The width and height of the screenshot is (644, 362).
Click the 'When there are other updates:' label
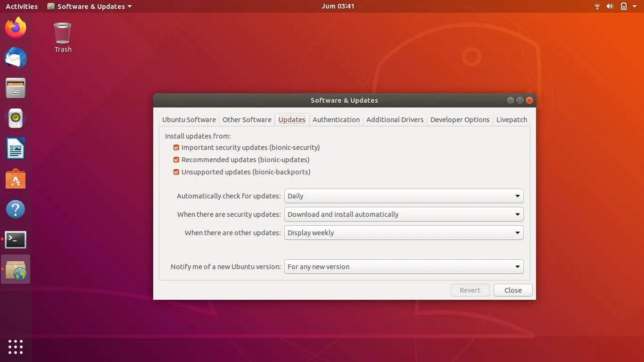pyautogui.click(x=233, y=233)
